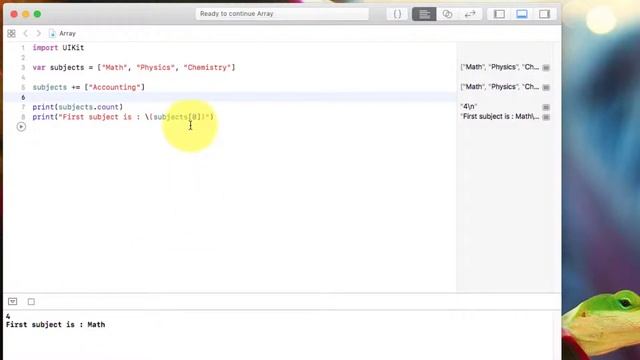Toggle the navigator panel on the left
The height and width of the screenshot is (360, 640).
pyautogui.click(x=499, y=14)
